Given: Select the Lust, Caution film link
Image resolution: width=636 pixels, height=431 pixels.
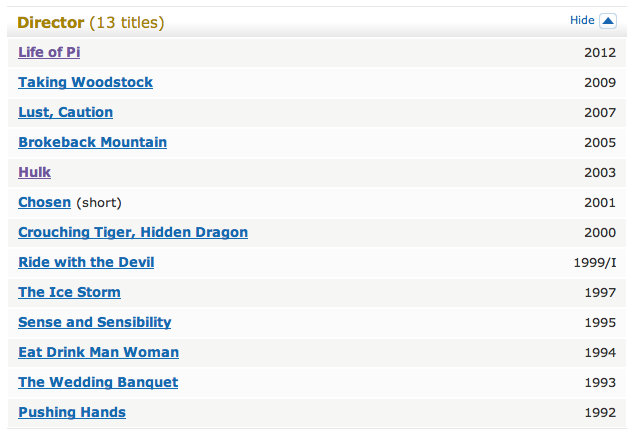Looking at the screenshot, I should (65, 112).
